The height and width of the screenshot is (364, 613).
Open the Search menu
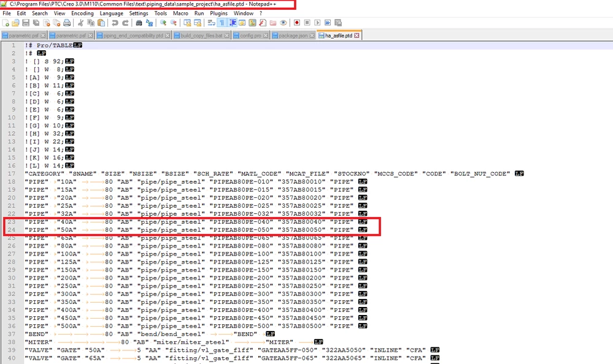pyautogui.click(x=40, y=13)
